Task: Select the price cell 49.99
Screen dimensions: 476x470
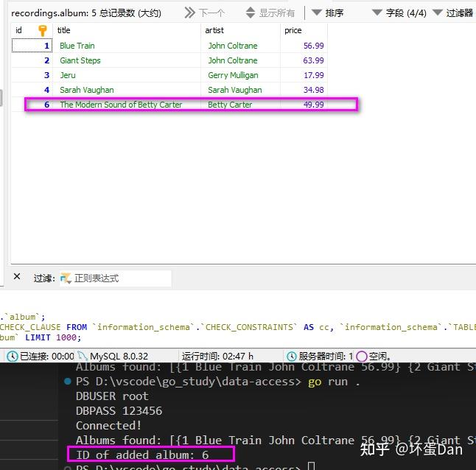Action: (x=304, y=105)
